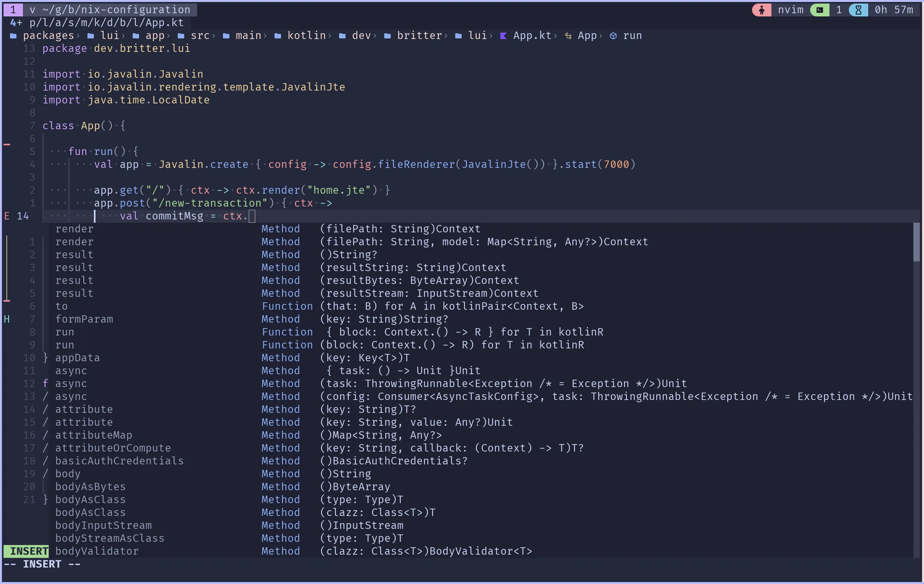
Task: Click the Kotlin icon beside App.kt in breadcrumb
Action: (503, 35)
